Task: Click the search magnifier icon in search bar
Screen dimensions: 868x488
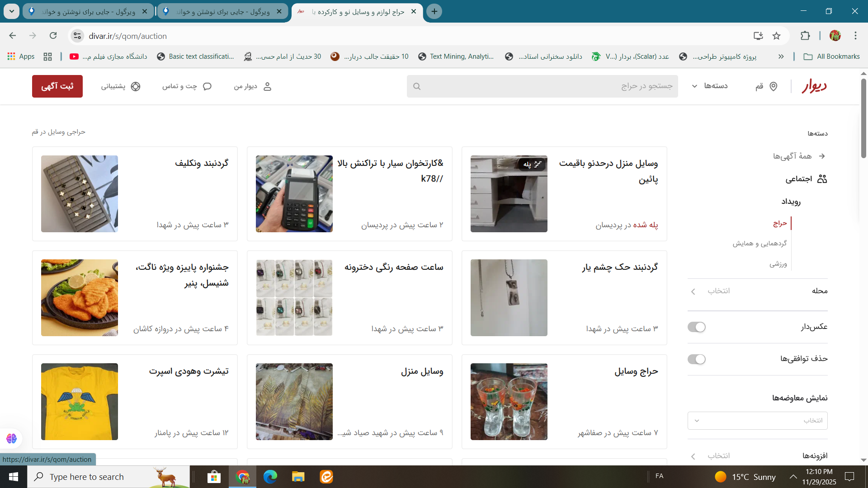Action: (417, 86)
